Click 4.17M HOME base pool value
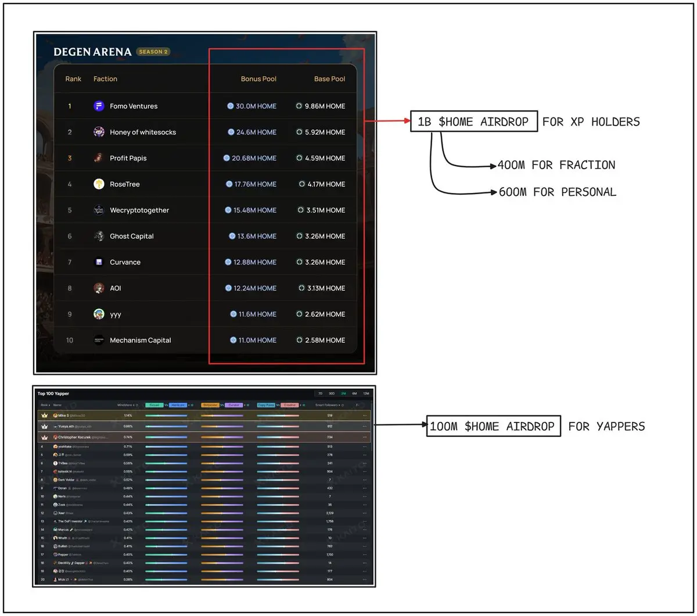Screen dimensions: 697x616 322,184
